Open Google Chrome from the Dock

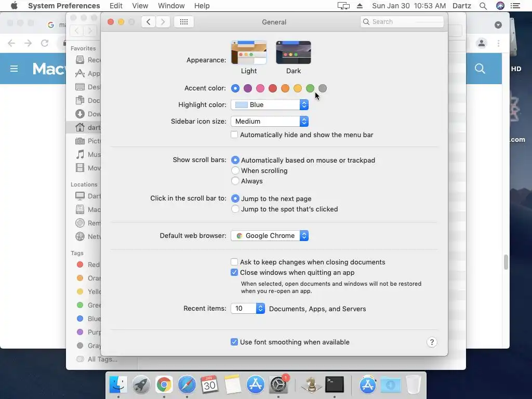coord(164,384)
